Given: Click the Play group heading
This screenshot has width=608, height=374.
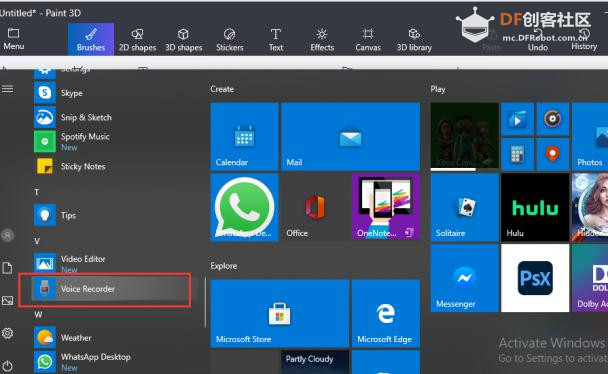Looking at the screenshot, I should pyautogui.click(x=438, y=89).
